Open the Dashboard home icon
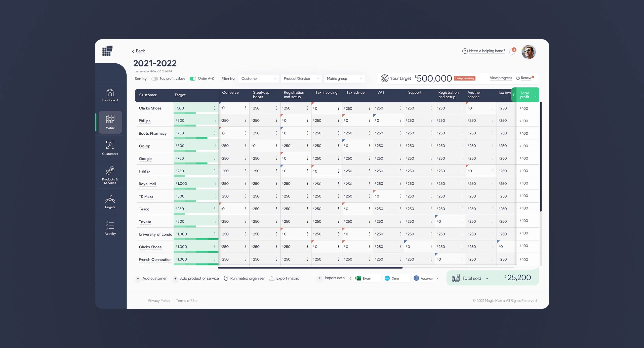This screenshot has width=644, height=348. [x=110, y=93]
